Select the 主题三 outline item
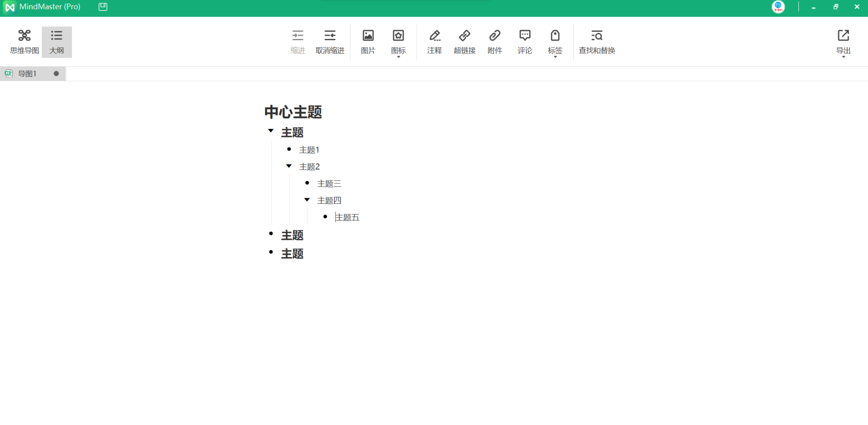868x425 pixels. tap(329, 184)
